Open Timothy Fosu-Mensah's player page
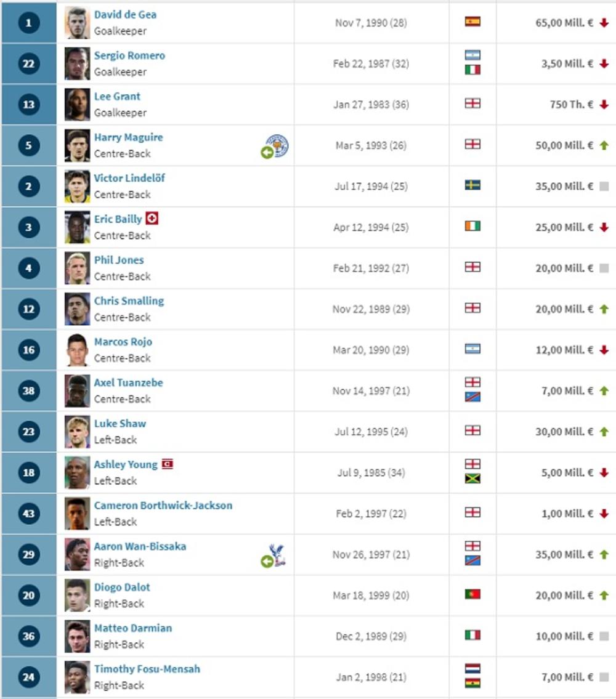Image resolution: width=616 pixels, height=699 pixels. click(147, 669)
